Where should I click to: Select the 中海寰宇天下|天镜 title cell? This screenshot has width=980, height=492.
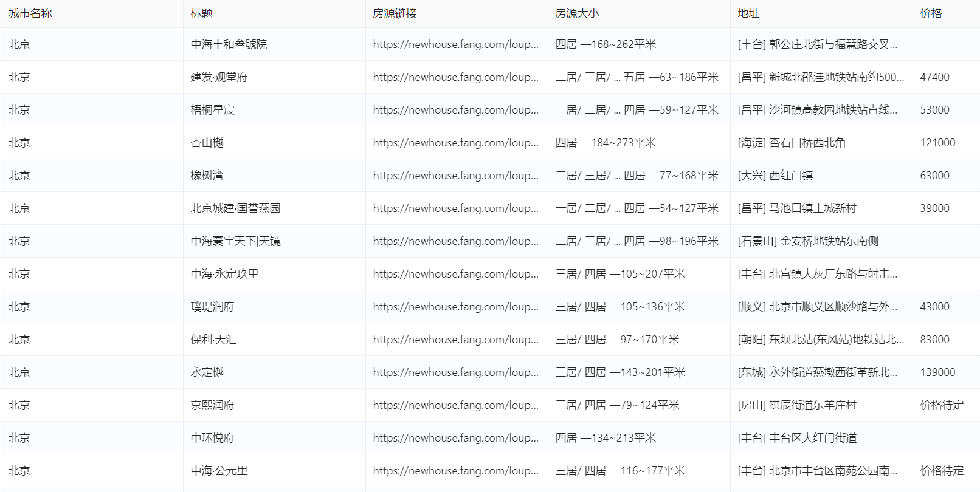(236, 241)
